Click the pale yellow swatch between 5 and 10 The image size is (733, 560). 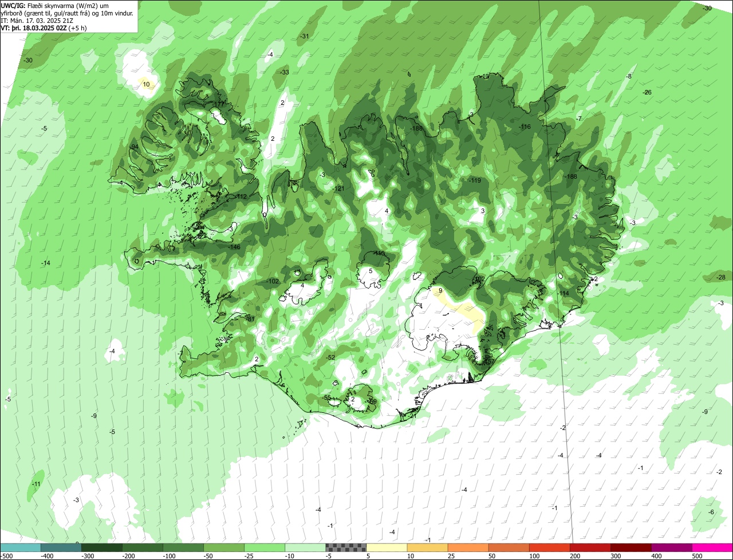pos(387,548)
